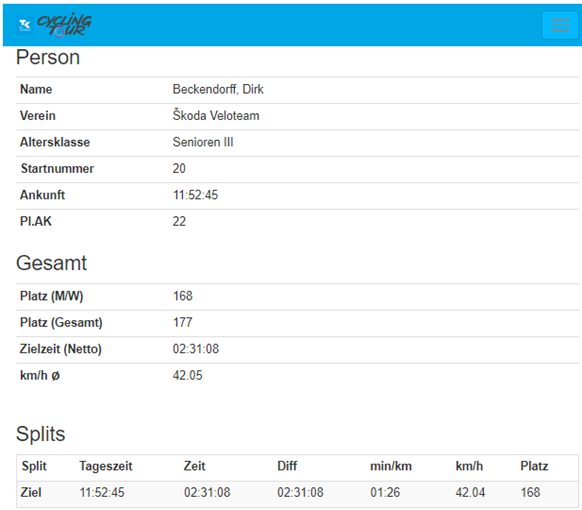Screen dimensions: 582x510
Task: Click the min/km column header
Action: [x=391, y=466]
